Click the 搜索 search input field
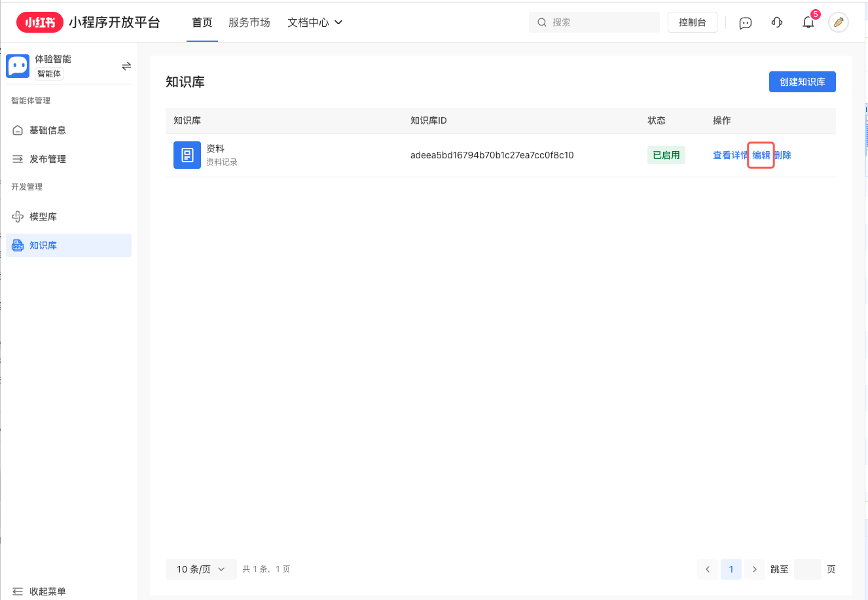The height and width of the screenshot is (600, 868). (594, 22)
